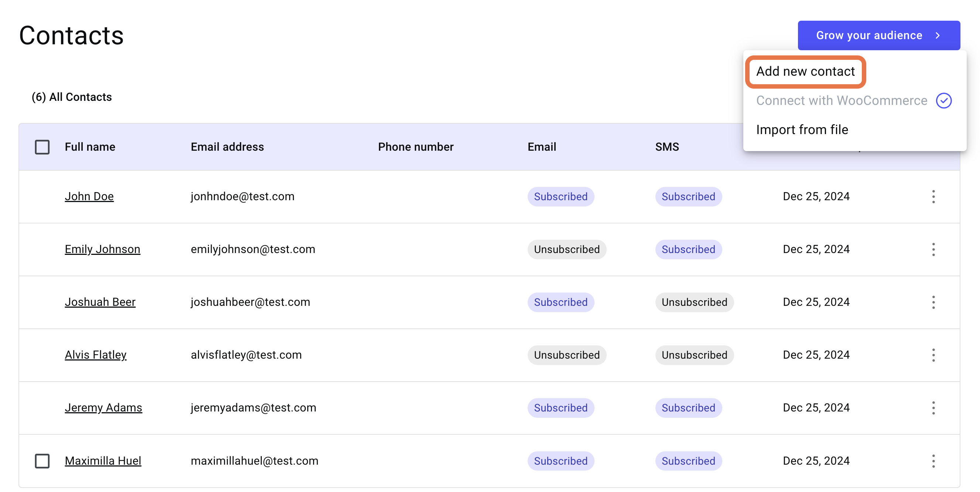Toggle the header row checkbox

tap(42, 146)
